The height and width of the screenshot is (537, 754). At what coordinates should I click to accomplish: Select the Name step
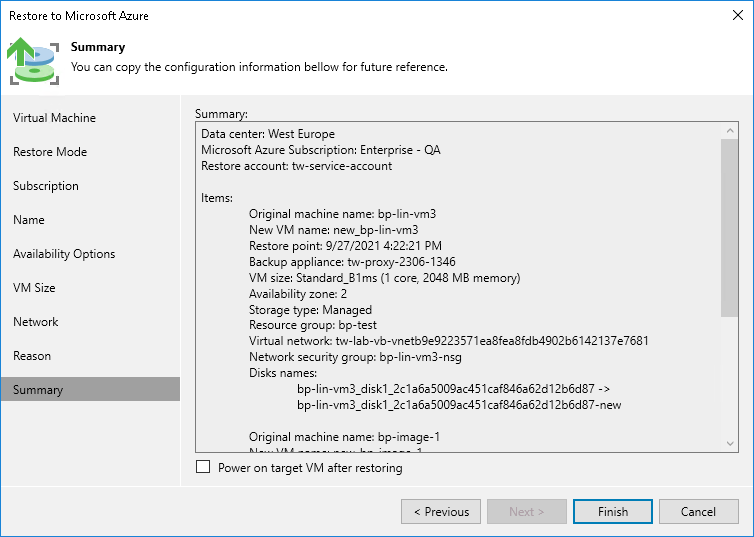click(x=29, y=220)
